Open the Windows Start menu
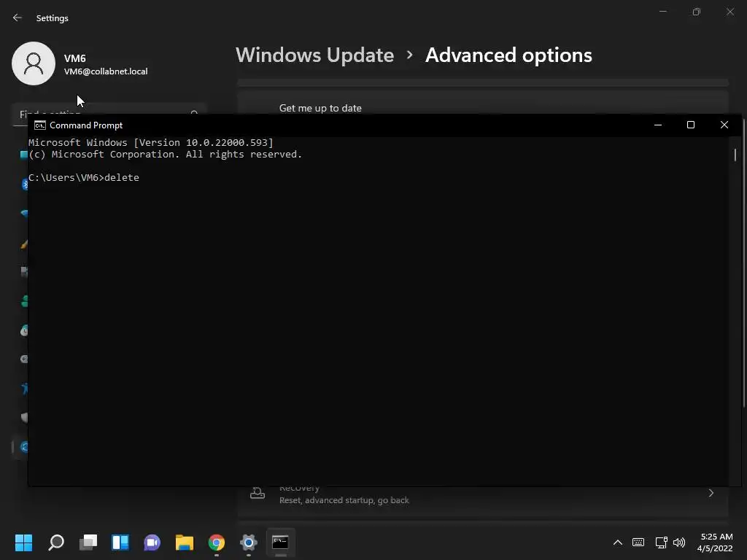 23,542
